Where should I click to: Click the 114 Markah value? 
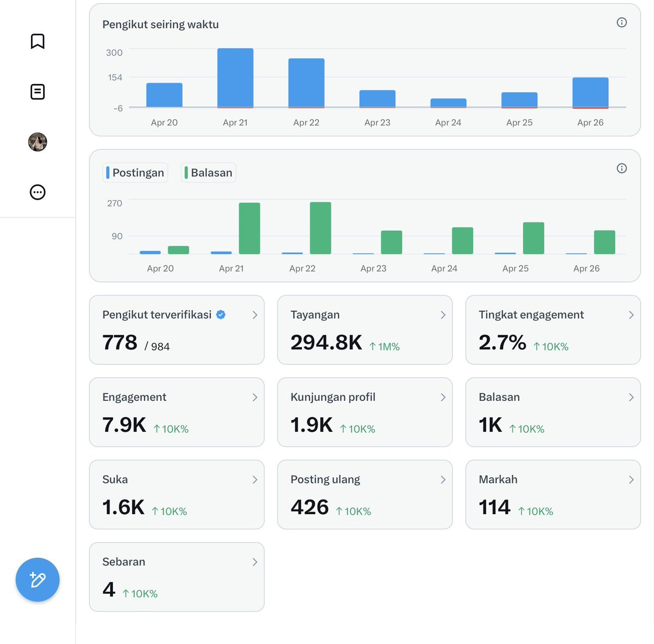click(495, 507)
